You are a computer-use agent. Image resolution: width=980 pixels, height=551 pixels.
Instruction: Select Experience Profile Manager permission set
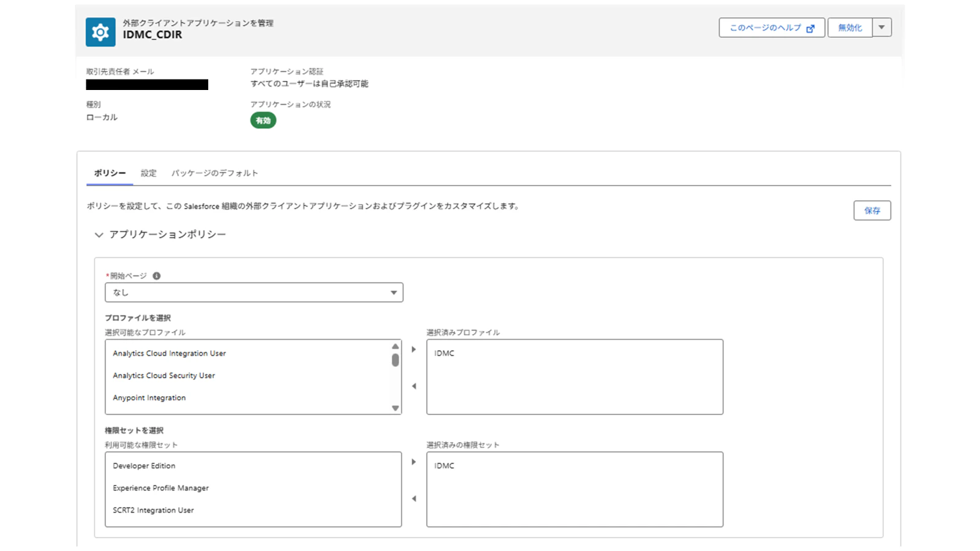pyautogui.click(x=160, y=488)
